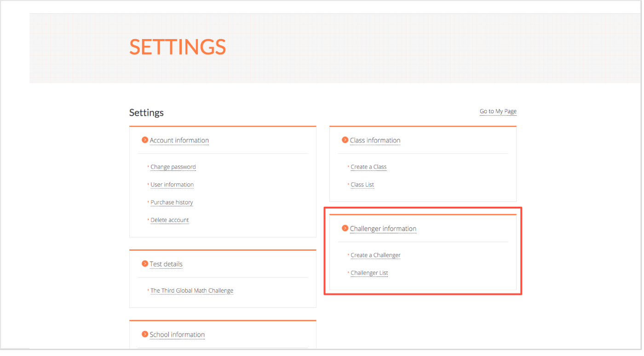View Purchase history
644x356 pixels.
click(x=172, y=203)
